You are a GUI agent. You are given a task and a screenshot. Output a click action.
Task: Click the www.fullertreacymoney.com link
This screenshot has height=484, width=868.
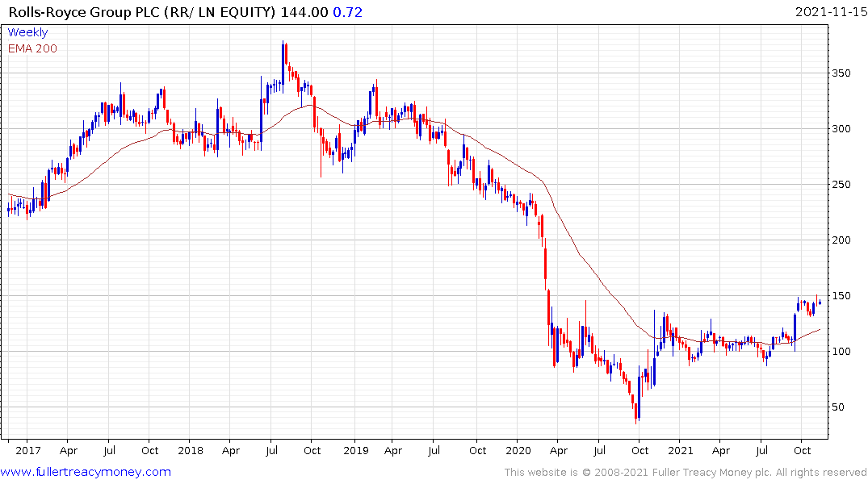coord(86,472)
